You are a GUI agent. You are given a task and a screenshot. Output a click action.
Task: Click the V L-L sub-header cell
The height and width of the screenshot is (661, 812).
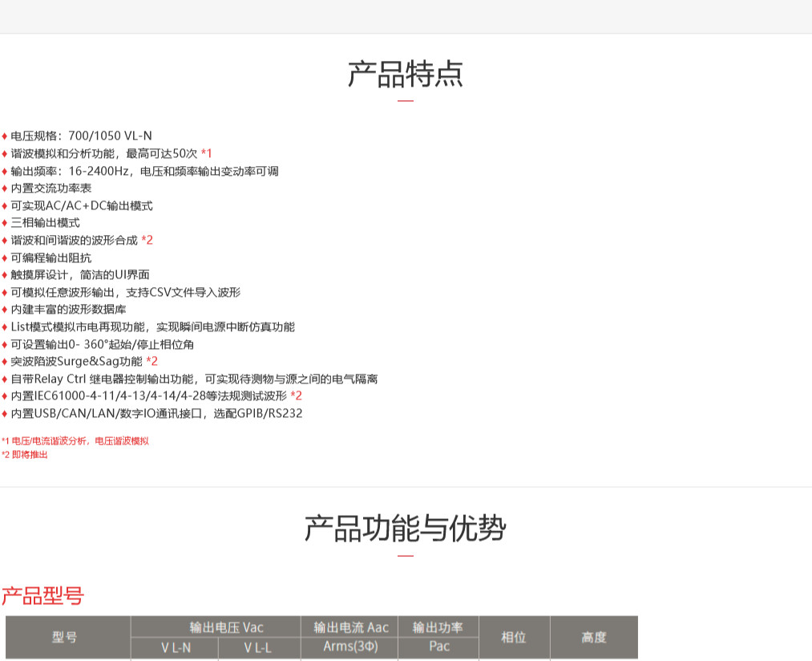coord(258,648)
